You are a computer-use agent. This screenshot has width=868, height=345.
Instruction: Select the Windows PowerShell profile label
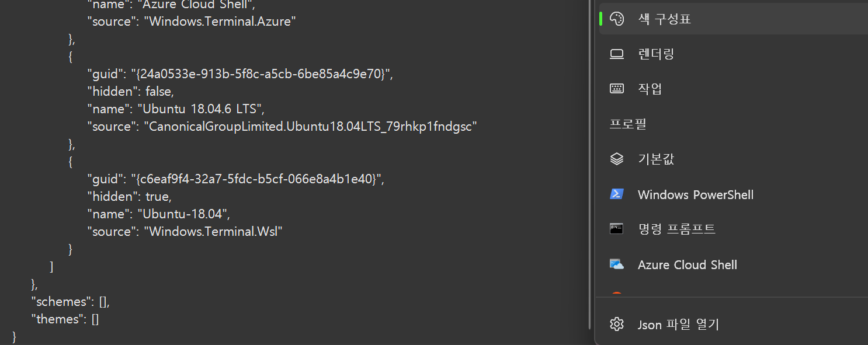point(695,194)
